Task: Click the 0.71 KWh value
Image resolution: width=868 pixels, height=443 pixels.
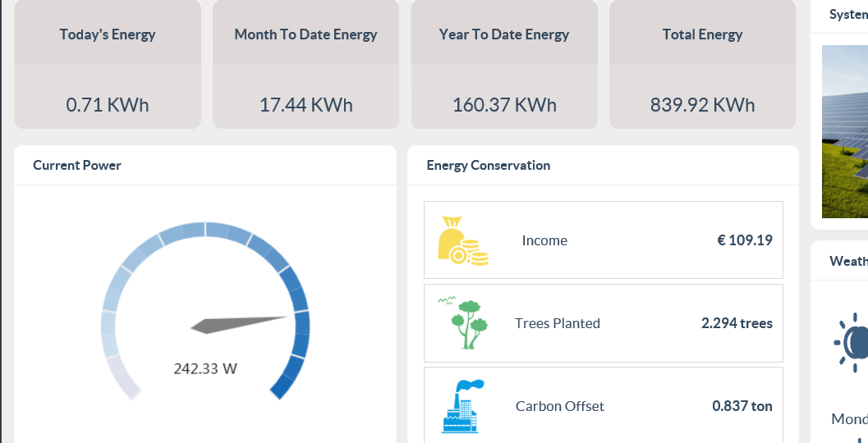Action: pos(108,104)
